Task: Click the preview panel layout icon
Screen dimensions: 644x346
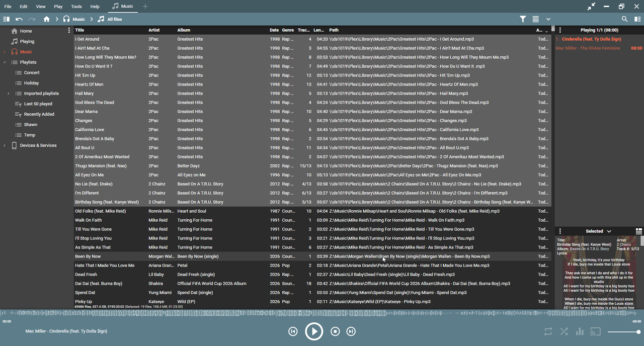Action: [x=639, y=231]
